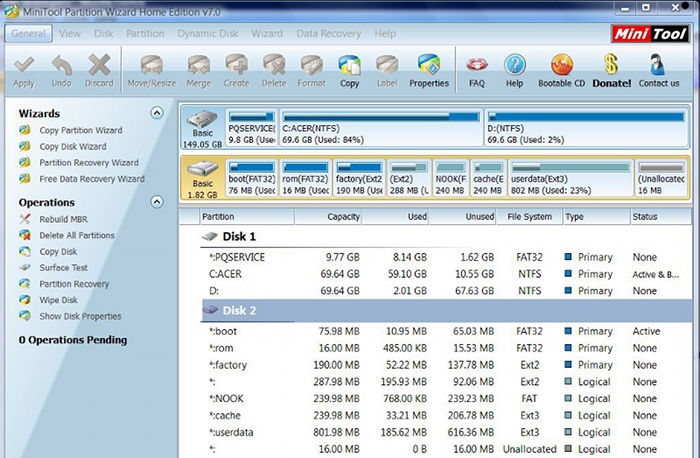
Task: Open the General menu
Action: [x=29, y=33]
